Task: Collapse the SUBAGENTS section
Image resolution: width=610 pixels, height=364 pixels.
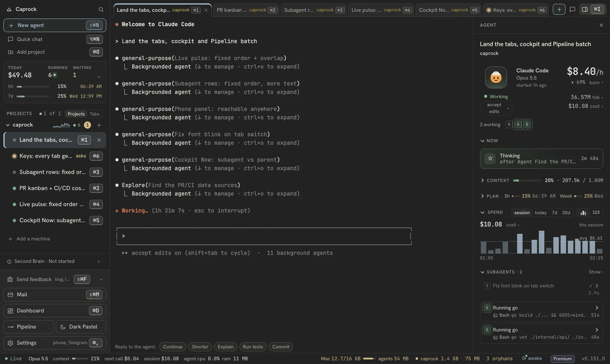Action: pyautogui.click(x=482, y=272)
